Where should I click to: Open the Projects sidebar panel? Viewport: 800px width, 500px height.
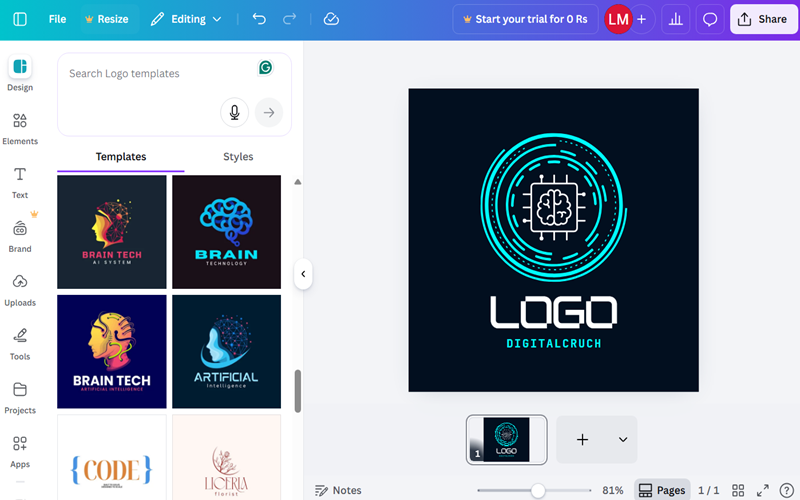click(20, 398)
